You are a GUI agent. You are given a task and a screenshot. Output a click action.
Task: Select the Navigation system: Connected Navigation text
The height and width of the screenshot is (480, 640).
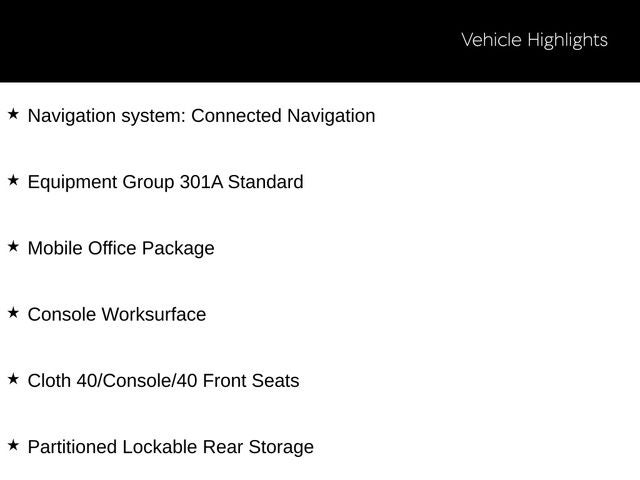tap(201, 116)
